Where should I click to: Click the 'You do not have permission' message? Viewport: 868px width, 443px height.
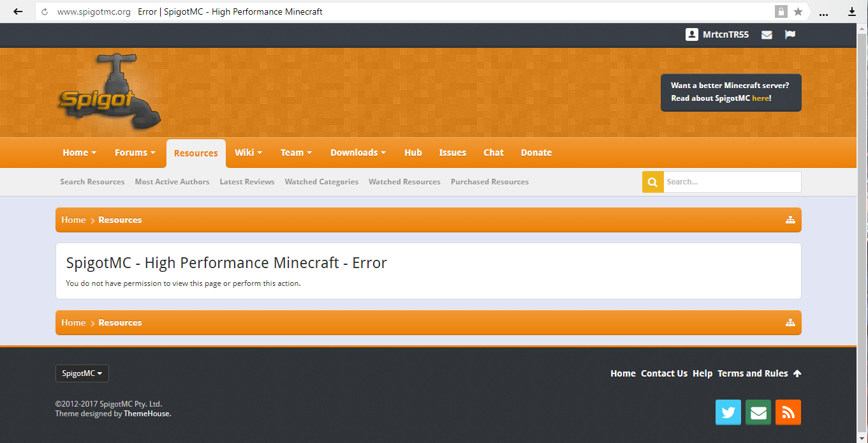183,283
